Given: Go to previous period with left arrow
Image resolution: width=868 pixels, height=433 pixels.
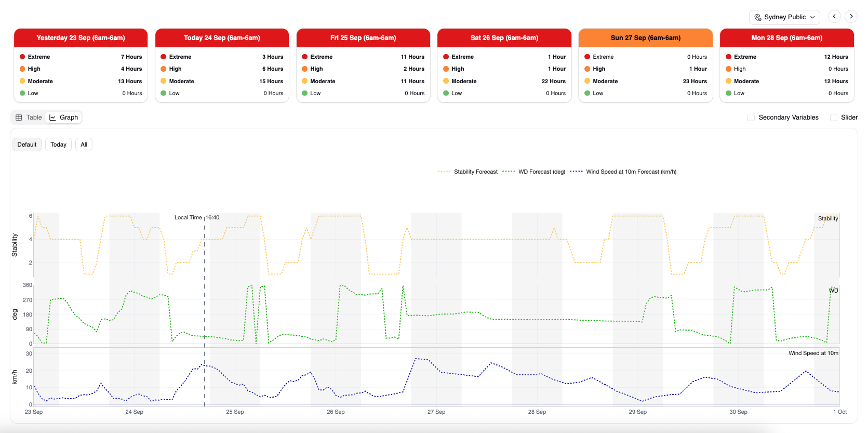Looking at the screenshot, I should click(x=834, y=16).
